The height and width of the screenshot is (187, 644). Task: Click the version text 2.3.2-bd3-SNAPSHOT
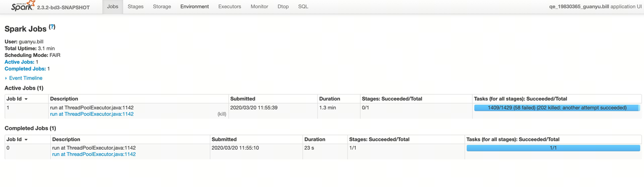(x=63, y=8)
